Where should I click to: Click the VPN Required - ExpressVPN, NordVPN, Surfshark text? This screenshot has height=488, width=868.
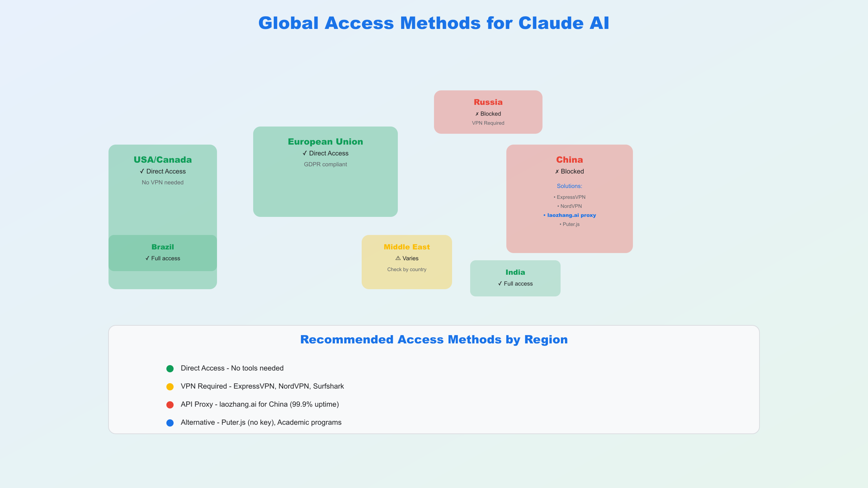262,386
